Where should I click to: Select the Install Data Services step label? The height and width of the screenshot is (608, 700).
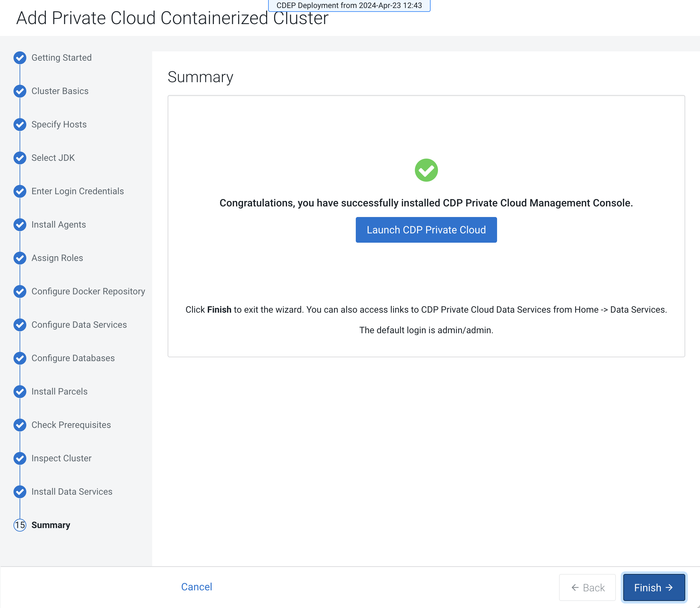click(x=72, y=491)
